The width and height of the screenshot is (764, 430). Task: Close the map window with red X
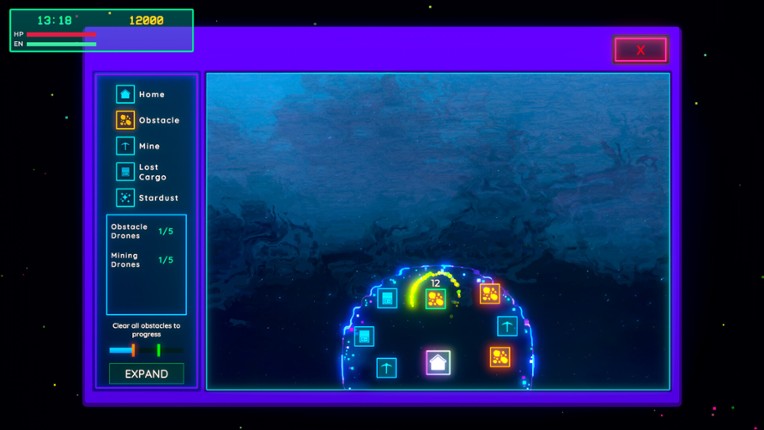click(x=641, y=50)
